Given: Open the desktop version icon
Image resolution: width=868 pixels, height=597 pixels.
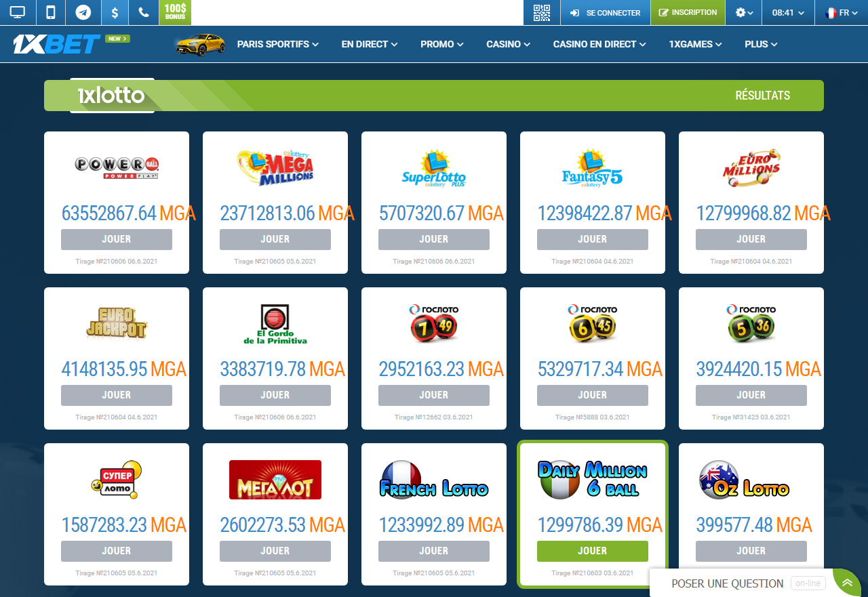Looking at the screenshot, I should coord(17,12).
